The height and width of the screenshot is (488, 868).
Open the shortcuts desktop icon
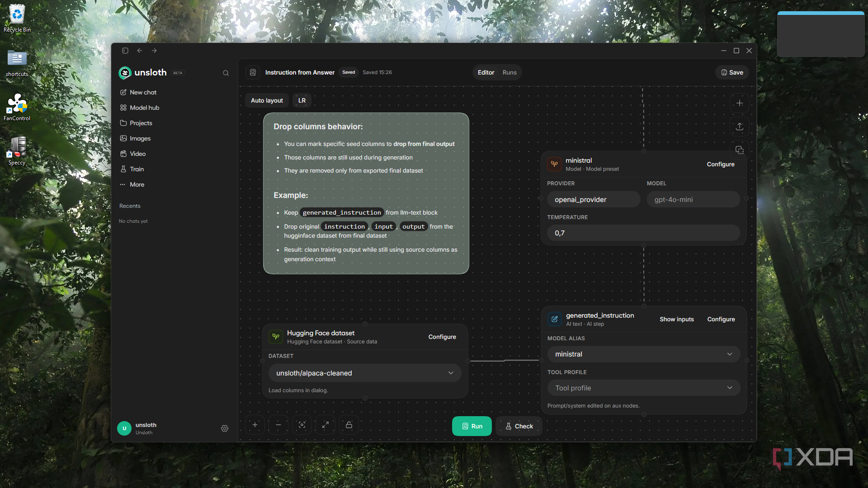(17, 63)
